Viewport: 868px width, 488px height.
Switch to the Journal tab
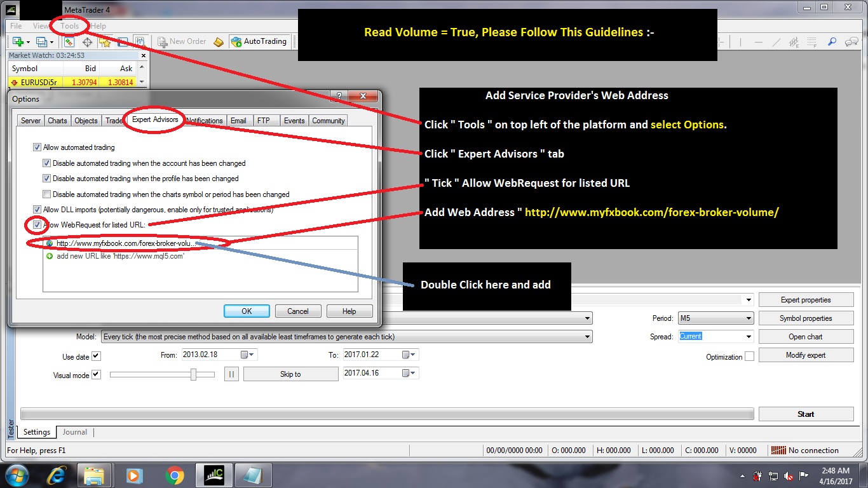coord(75,432)
